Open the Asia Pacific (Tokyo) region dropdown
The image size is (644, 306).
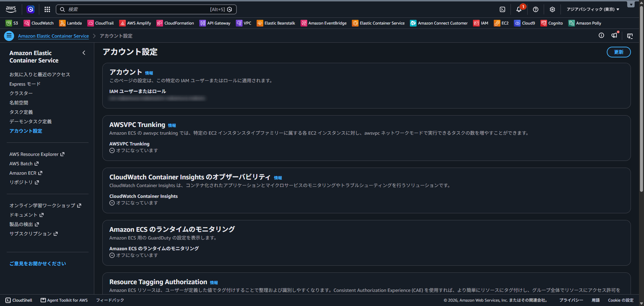pyautogui.click(x=593, y=9)
